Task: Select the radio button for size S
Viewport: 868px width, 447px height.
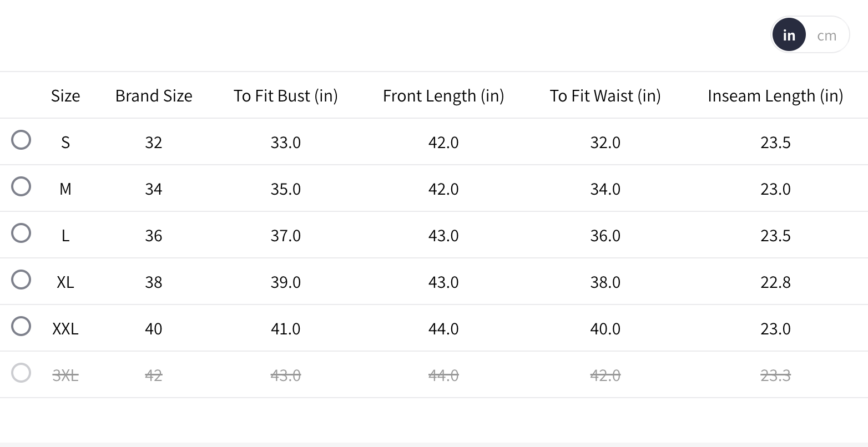Action: [21, 140]
